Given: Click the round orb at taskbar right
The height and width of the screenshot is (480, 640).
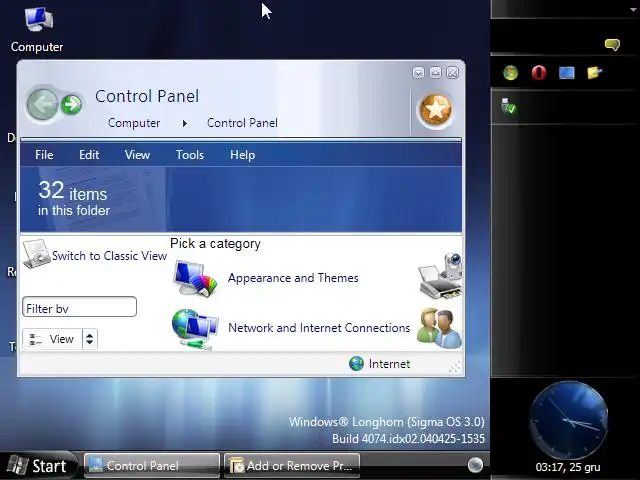Looking at the screenshot, I should pyautogui.click(x=475, y=465).
